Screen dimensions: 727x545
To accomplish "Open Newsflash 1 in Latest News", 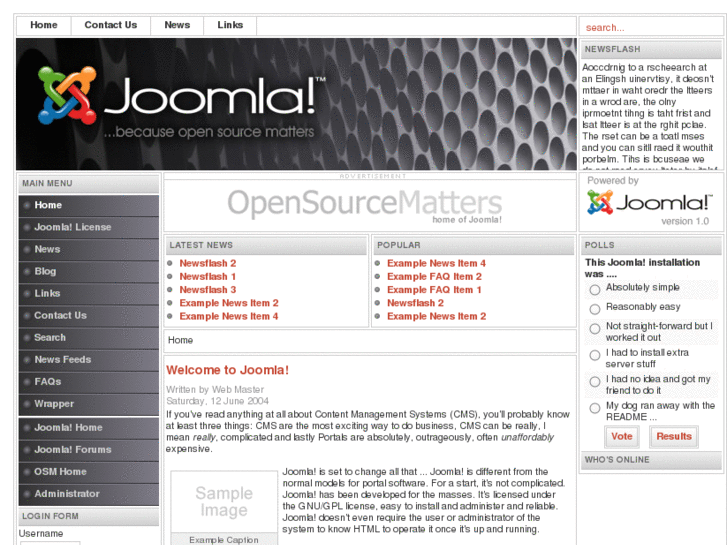I will [208, 276].
